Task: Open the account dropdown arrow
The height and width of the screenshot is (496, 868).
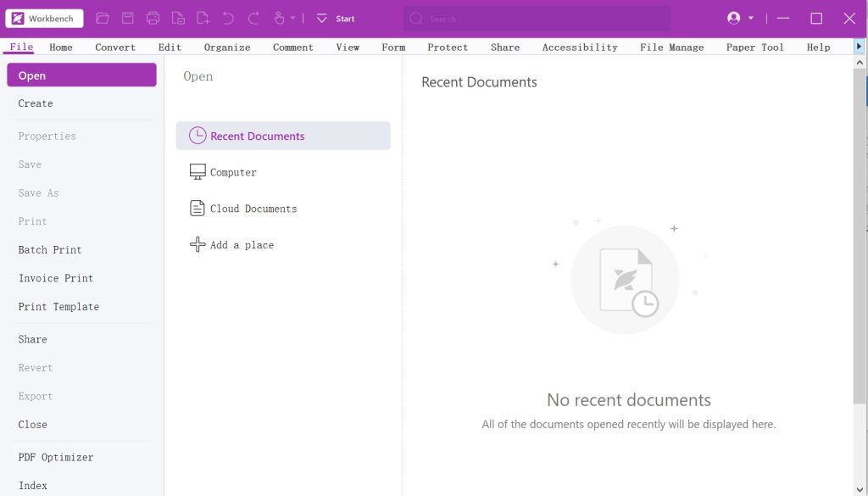Action: coord(751,18)
